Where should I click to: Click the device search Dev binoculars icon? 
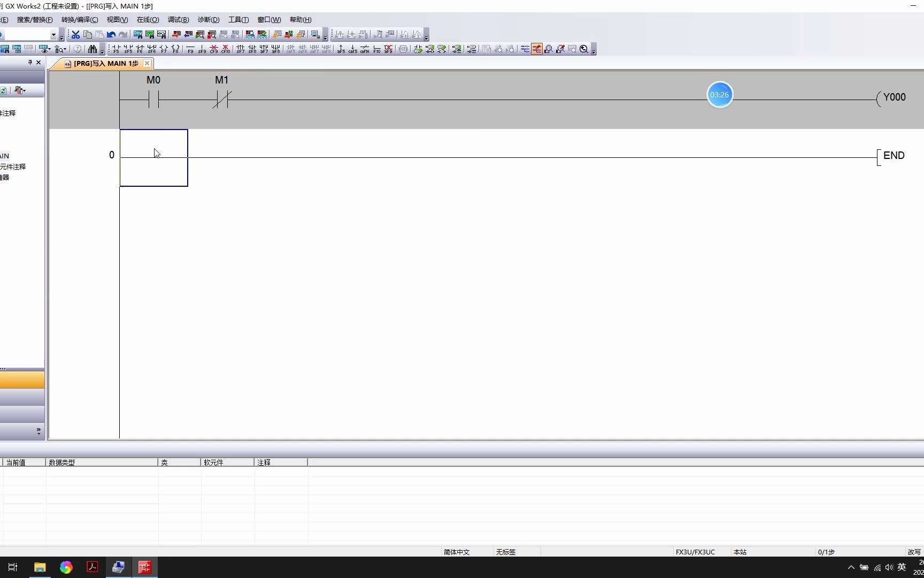(x=138, y=34)
